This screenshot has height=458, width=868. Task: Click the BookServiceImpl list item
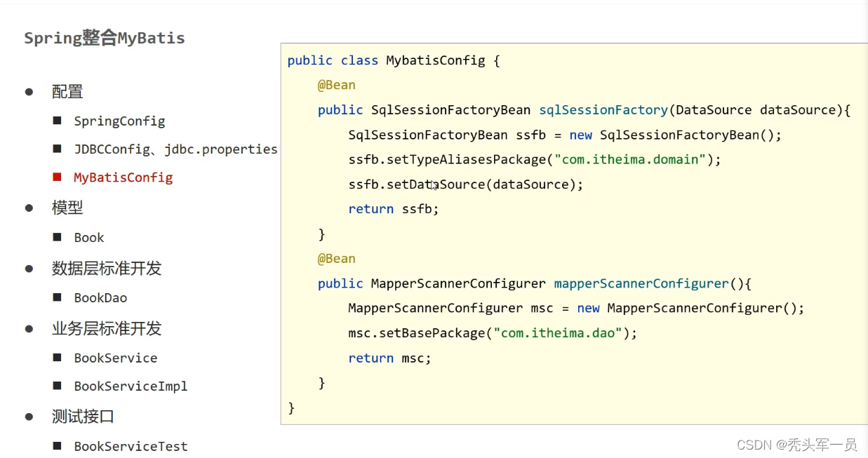coord(131,386)
